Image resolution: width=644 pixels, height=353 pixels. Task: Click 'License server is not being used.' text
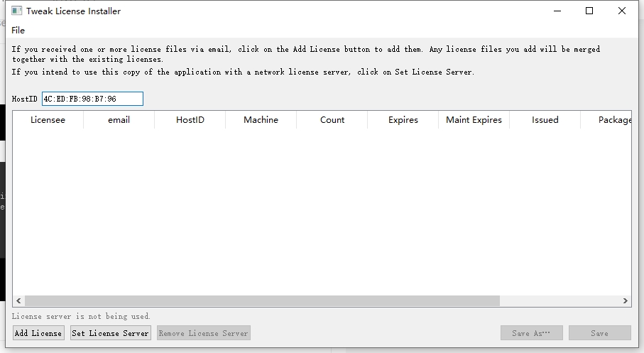pos(81,316)
